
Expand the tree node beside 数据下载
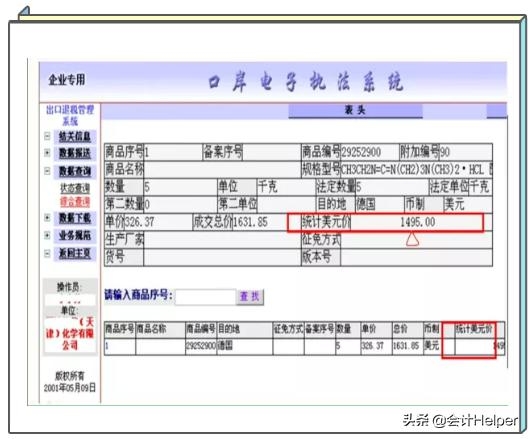coord(47,218)
